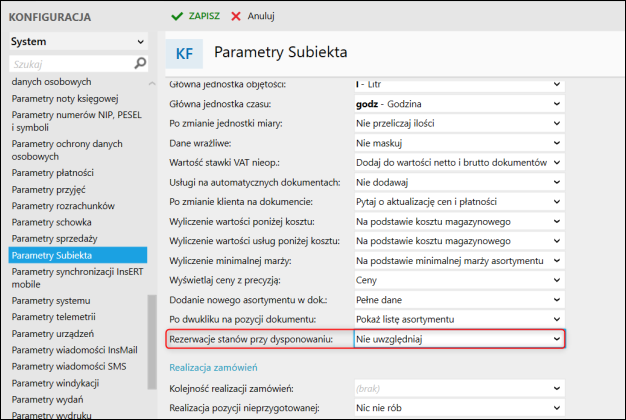Open Parametry telemetrii entry
This screenshot has height=420, width=626.
pos(53,317)
